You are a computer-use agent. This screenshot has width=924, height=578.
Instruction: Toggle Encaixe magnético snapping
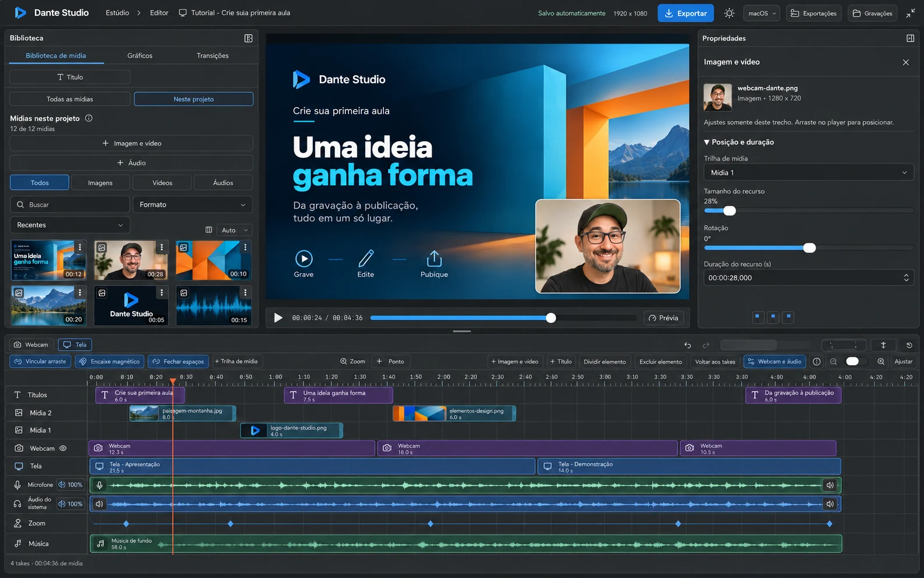pyautogui.click(x=110, y=361)
